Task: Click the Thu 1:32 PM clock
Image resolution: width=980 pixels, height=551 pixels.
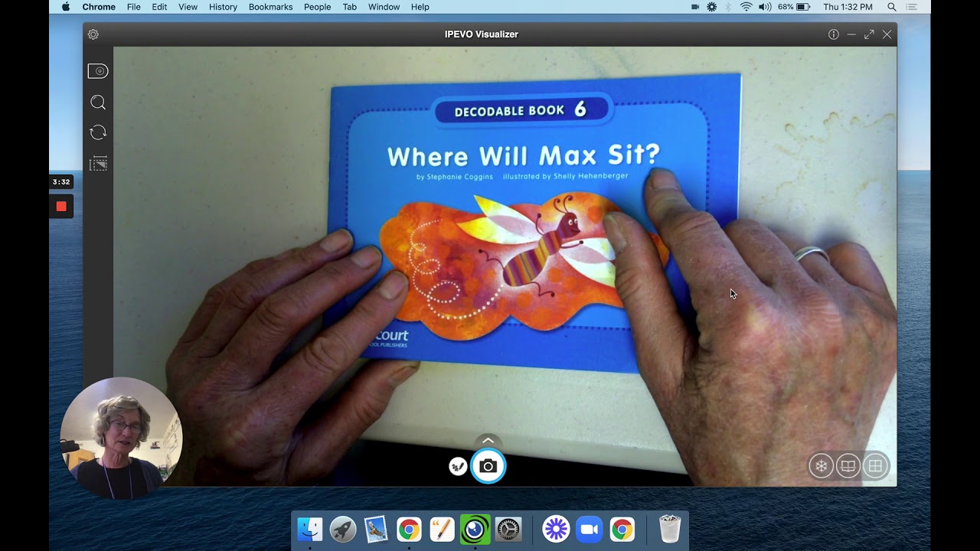Action: coord(848,7)
